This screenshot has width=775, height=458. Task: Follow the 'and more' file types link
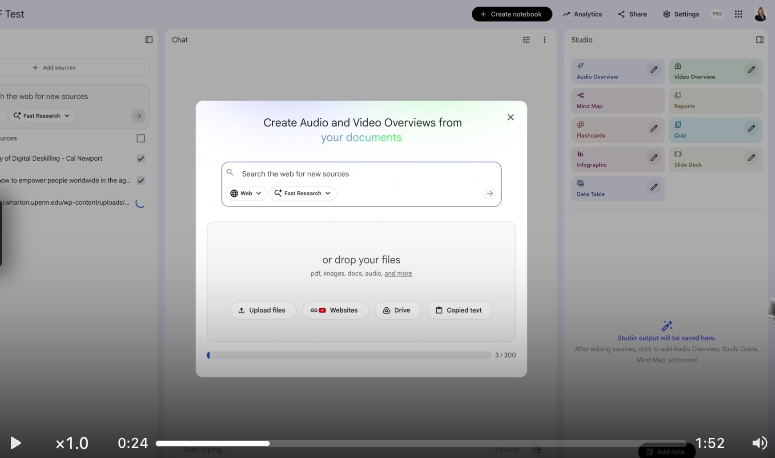point(398,273)
